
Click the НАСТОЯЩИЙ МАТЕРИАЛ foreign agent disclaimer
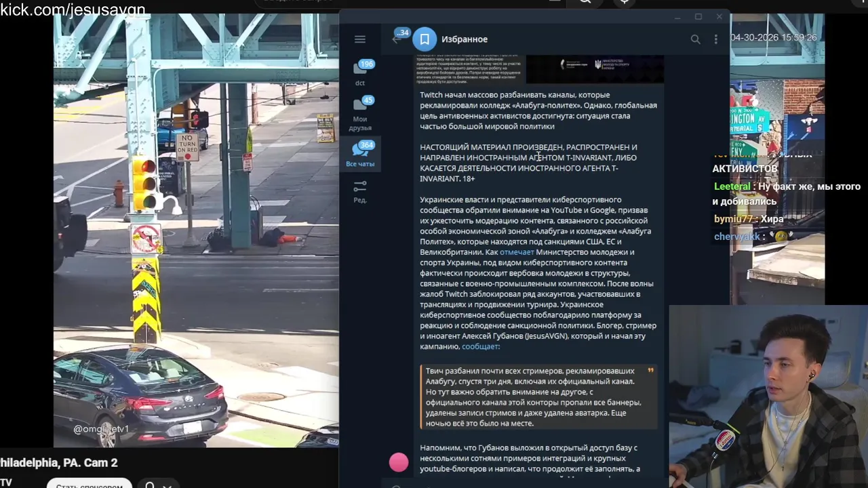[529, 163]
